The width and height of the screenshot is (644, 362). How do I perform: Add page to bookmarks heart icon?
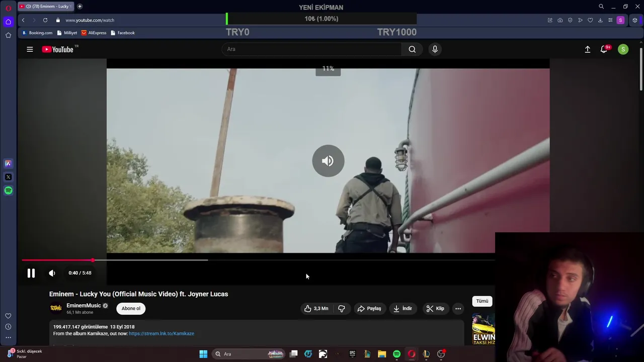click(x=590, y=20)
